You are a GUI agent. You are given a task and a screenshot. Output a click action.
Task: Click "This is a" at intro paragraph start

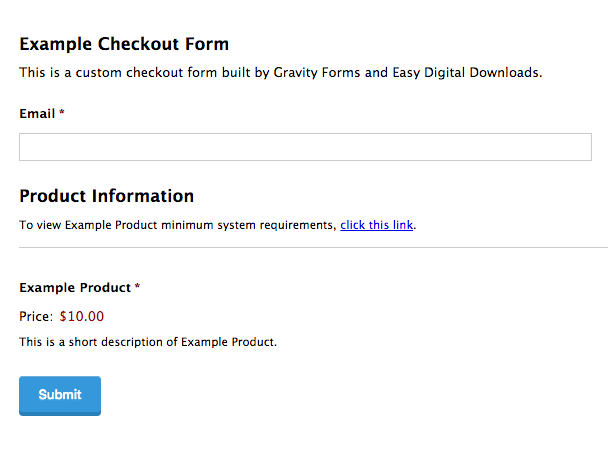43,73
